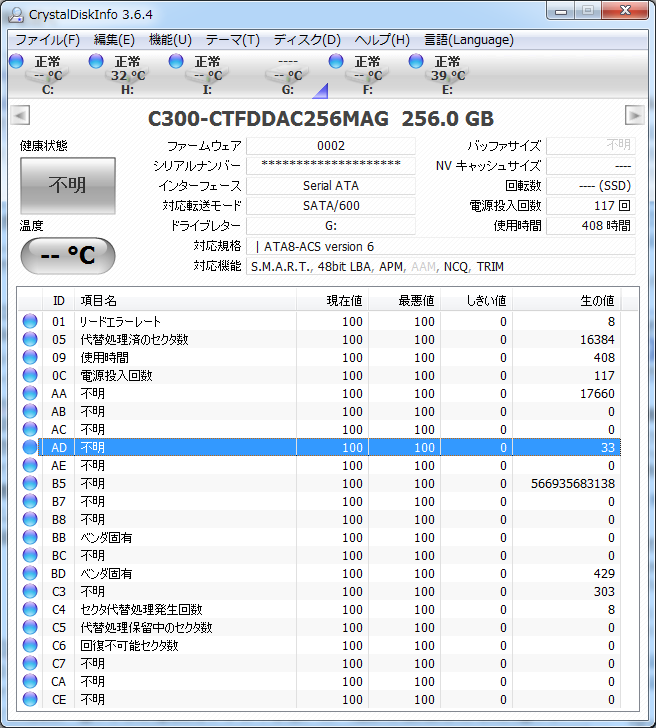Click the 最悪値 column header

point(404,301)
